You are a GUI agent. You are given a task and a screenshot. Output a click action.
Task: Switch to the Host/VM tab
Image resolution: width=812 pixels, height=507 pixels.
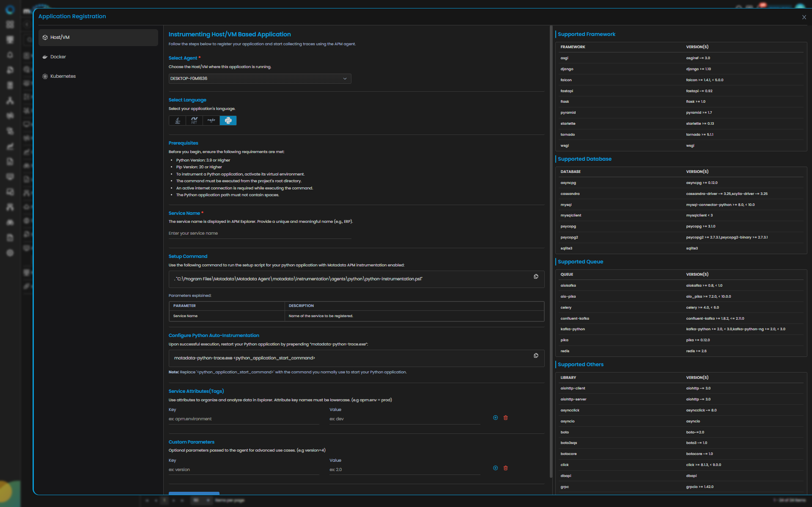click(x=98, y=38)
